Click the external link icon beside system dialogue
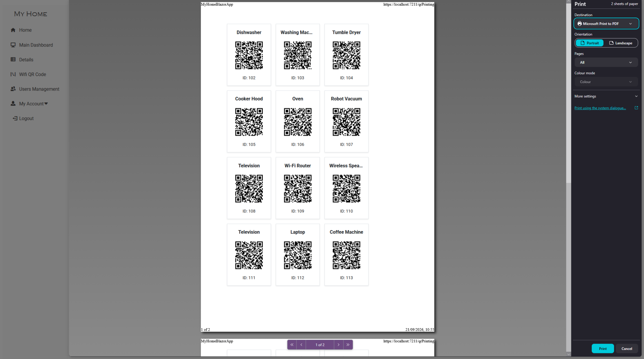This screenshot has height=359, width=644. (x=636, y=108)
